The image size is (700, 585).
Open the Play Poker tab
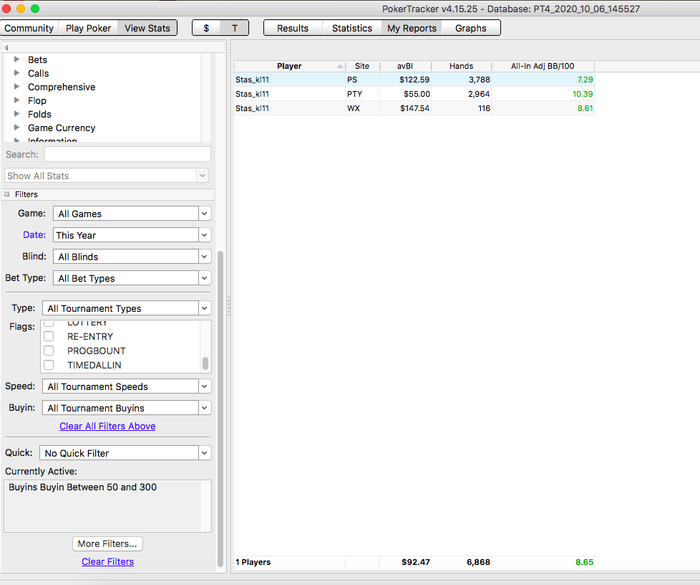tap(88, 28)
